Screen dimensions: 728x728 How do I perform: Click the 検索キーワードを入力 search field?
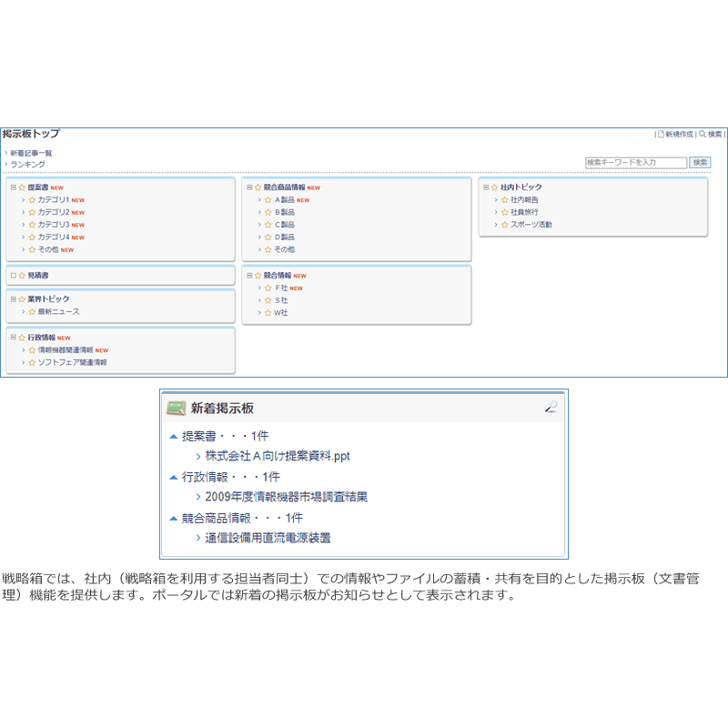click(x=635, y=163)
